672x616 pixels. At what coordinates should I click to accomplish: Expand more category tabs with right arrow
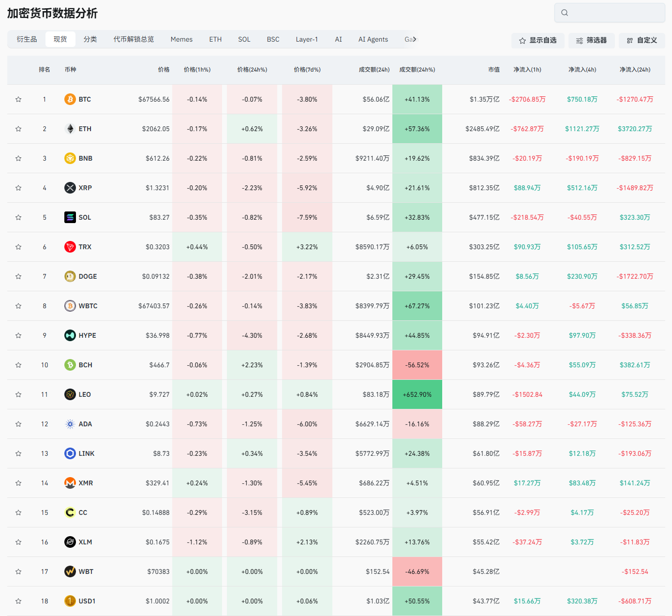[x=415, y=39]
